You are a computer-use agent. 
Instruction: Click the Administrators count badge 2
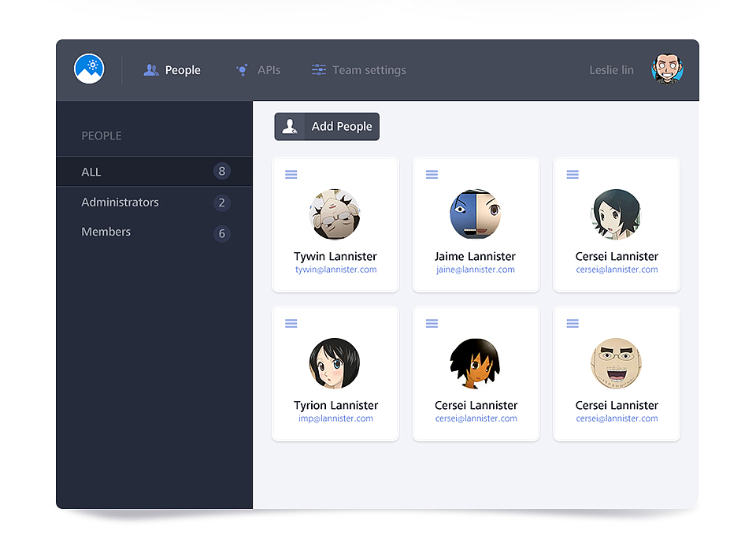(x=222, y=203)
